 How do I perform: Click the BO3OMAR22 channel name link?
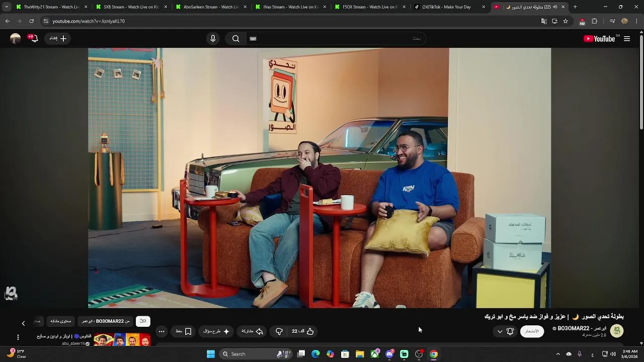582,328
